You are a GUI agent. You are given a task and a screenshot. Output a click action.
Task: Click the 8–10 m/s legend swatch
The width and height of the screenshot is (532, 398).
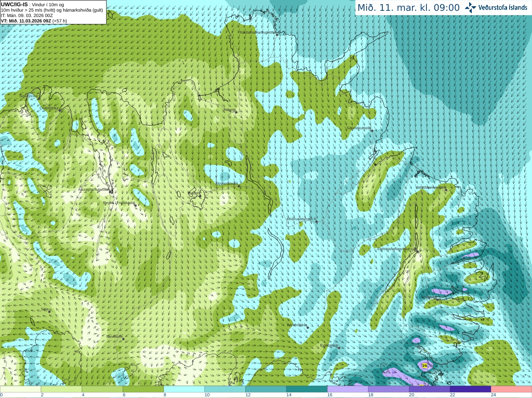184,389
